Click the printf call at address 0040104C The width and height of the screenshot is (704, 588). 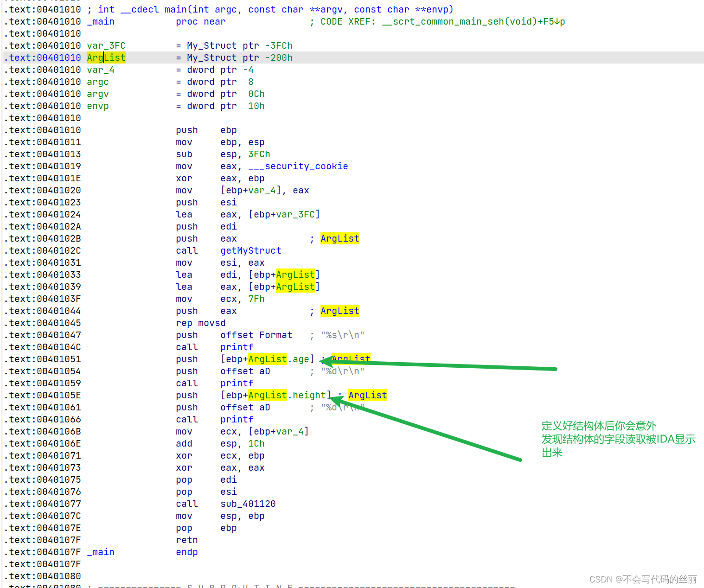click(x=237, y=347)
